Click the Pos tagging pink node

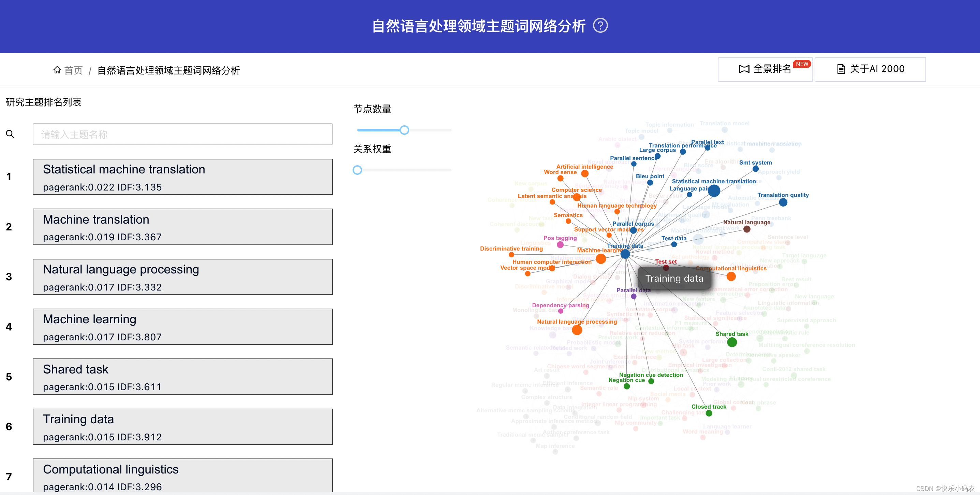[560, 245]
